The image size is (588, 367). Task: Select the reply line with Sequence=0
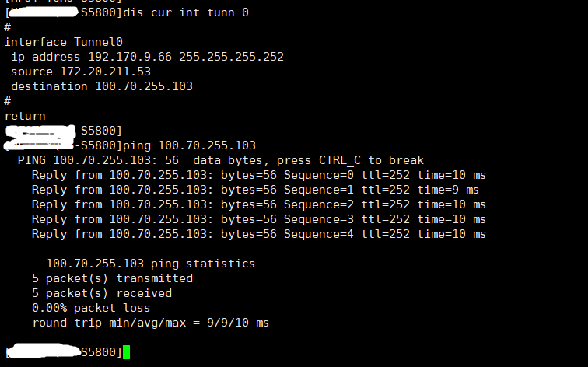tap(258, 175)
